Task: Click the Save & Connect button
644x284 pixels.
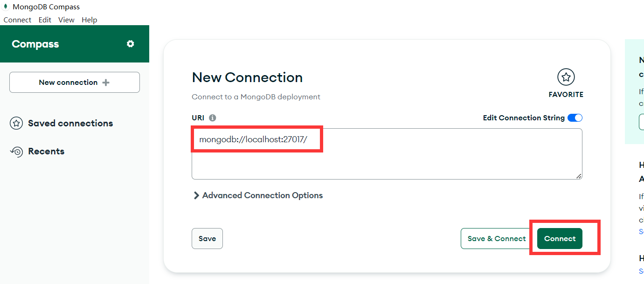Action: [x=497, y=238]
